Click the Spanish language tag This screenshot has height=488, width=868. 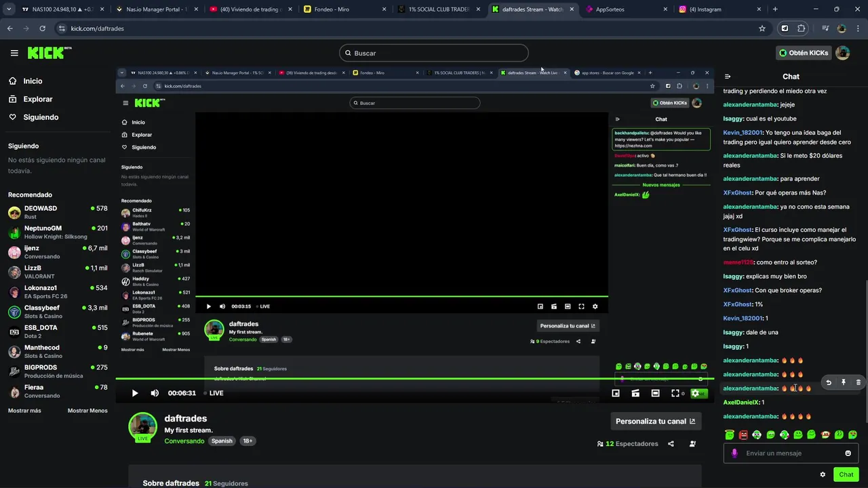tap(222, 441)
